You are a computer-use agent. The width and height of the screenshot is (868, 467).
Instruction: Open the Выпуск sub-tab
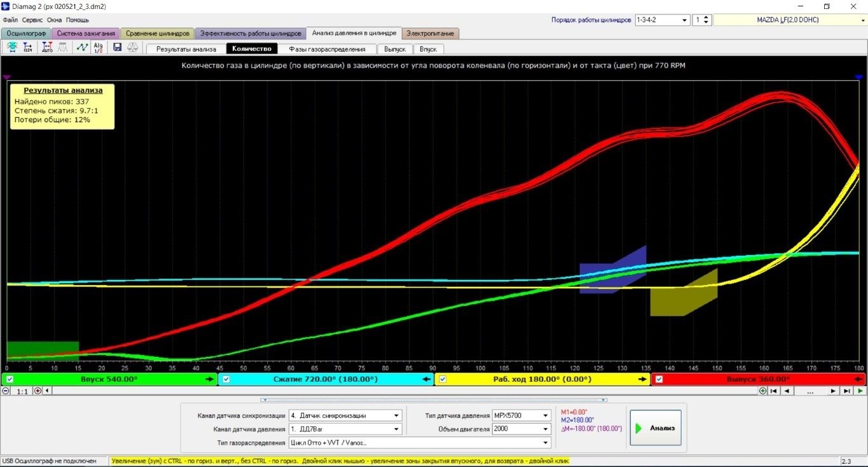tap(395, 49)
